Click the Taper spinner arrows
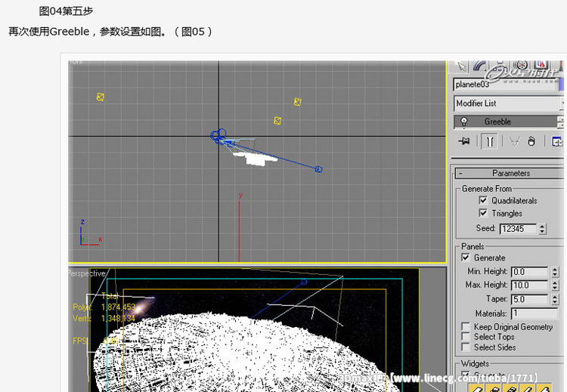The image size is (567, 392). point(555,299)
